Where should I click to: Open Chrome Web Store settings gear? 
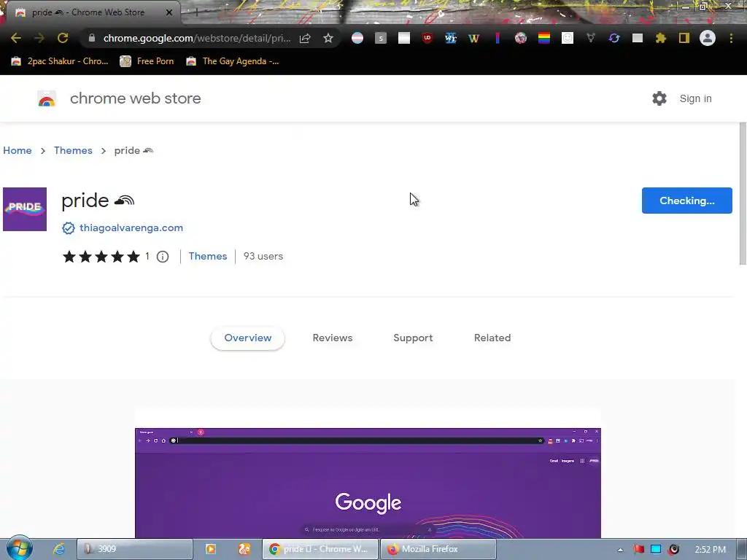659,98
